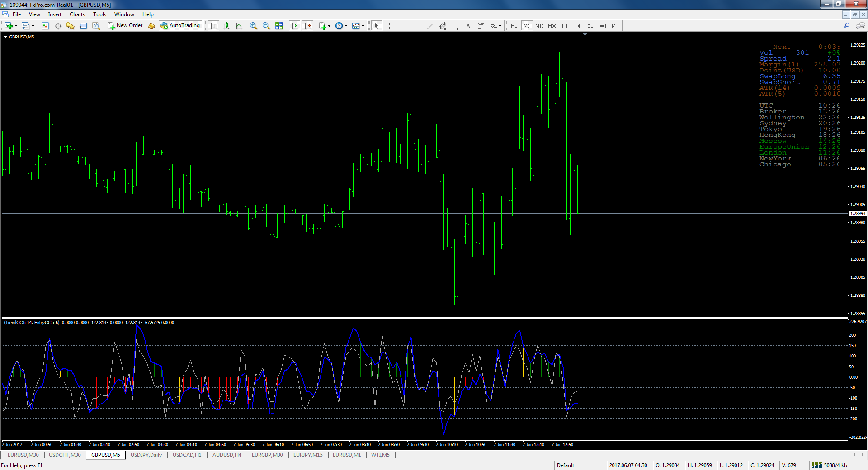Switch to Line Chart display
868x470 pixels.
coord(239,26)
